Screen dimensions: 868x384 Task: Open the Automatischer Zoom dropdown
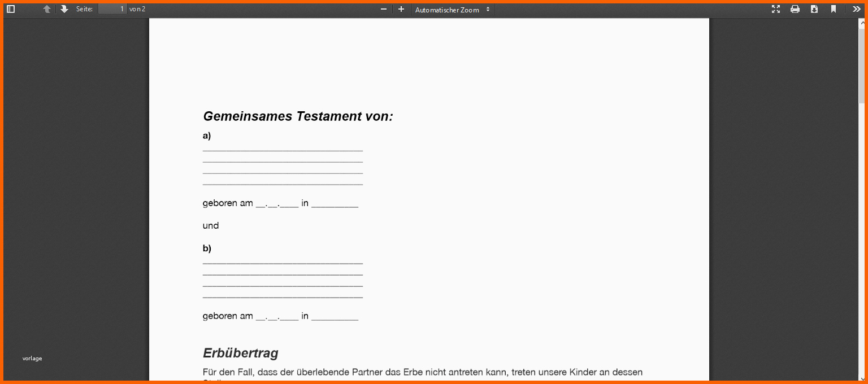[x=452, y=10]
